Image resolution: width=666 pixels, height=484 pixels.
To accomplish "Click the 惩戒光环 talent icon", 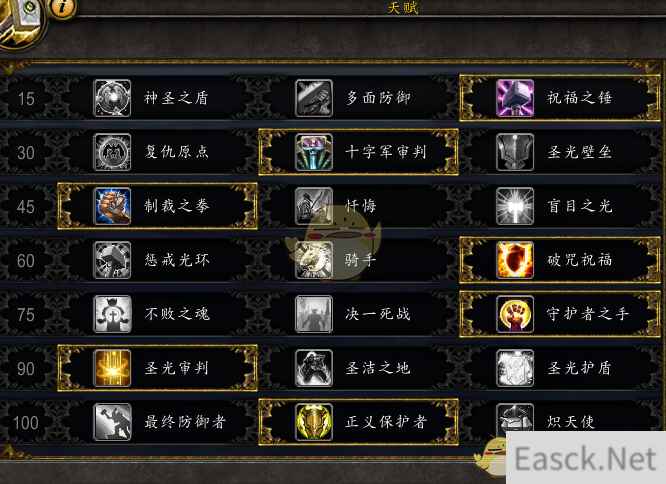I will (x=112, y=260).
